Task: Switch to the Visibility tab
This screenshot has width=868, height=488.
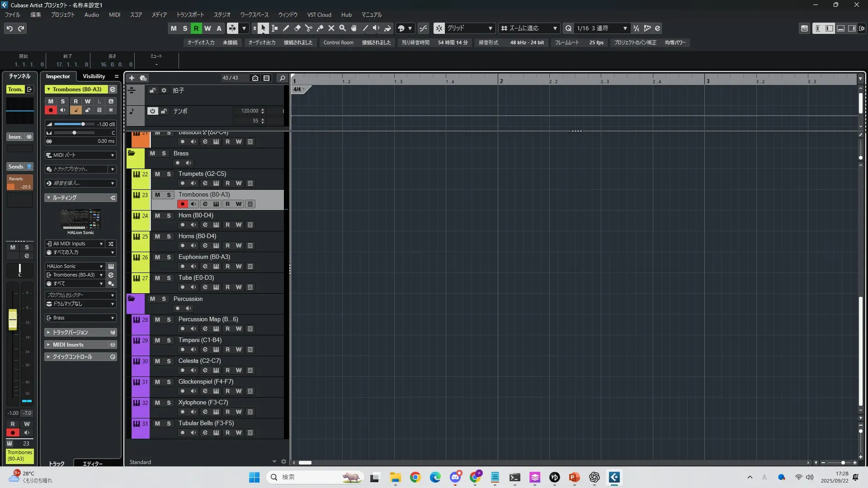Action: coord(94,76)
